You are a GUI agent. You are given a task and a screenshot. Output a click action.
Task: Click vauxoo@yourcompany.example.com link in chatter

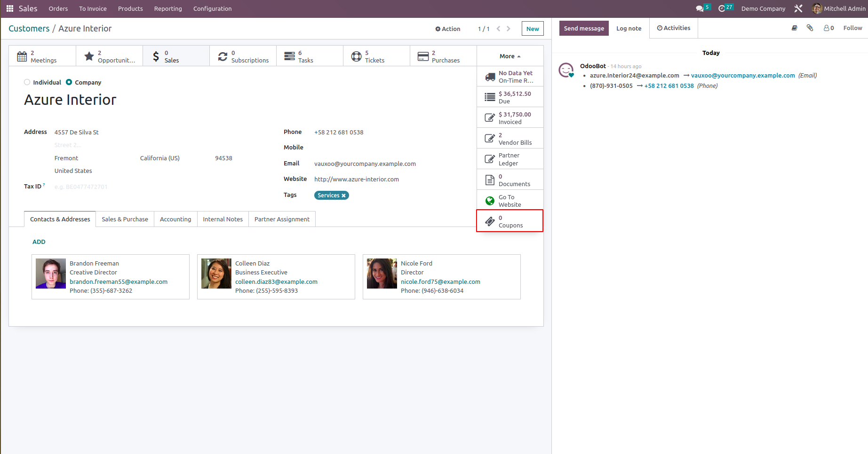coord(743,76)
